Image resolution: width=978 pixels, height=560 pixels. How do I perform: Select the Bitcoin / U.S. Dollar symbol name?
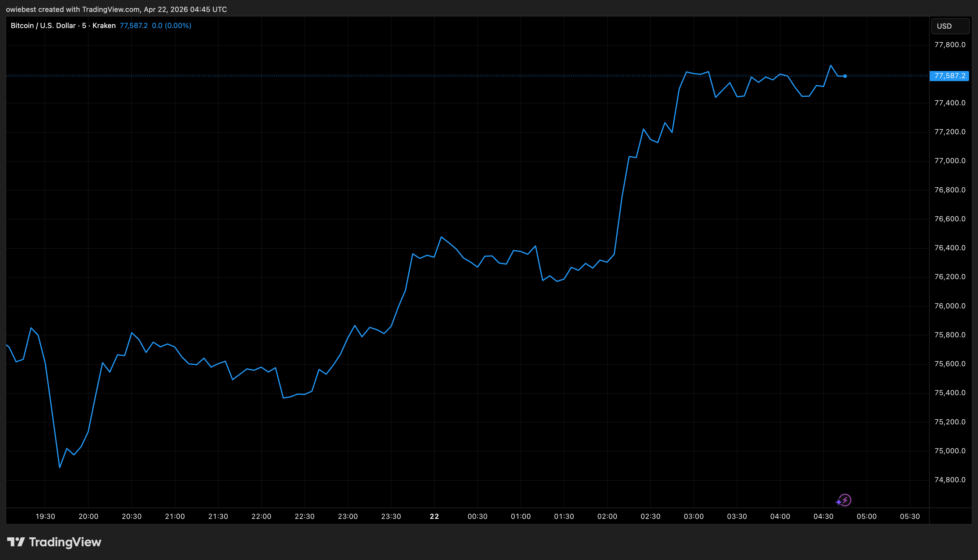[42, 25]
